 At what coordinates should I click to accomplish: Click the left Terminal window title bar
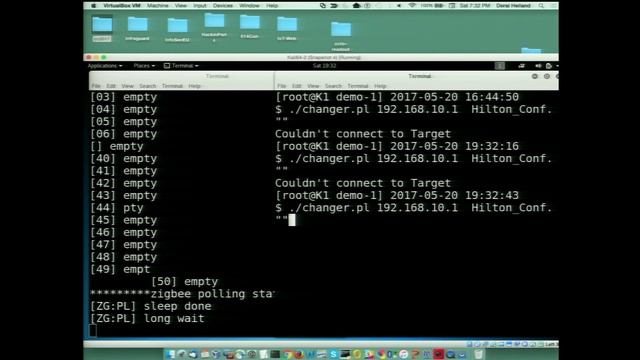click(x=182, y=76)
